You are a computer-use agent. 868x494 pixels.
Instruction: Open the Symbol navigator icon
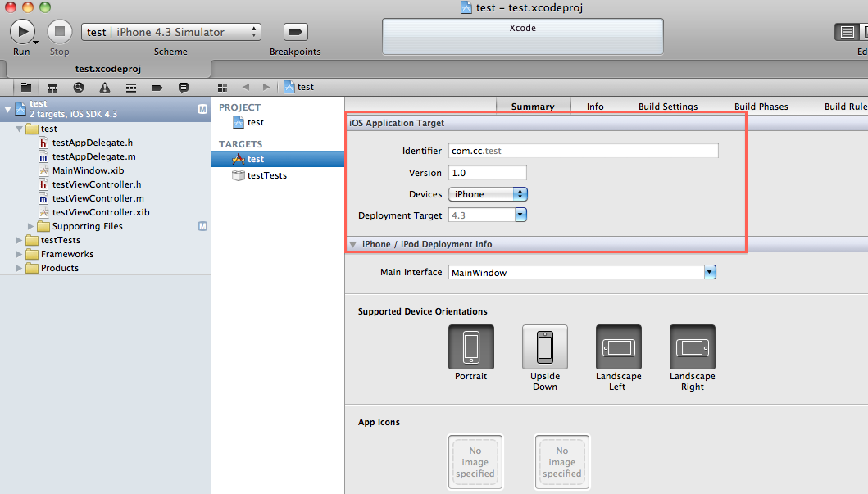52,88
